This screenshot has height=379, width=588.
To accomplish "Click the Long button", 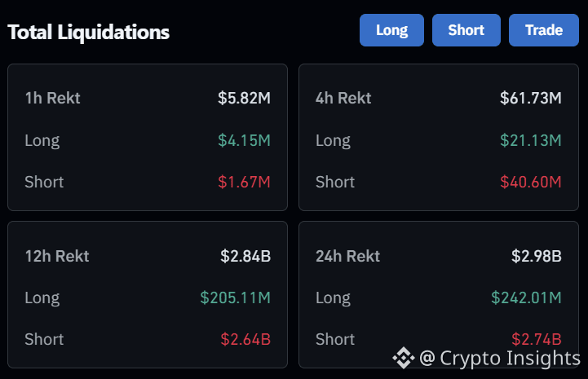I will [391, 30].
